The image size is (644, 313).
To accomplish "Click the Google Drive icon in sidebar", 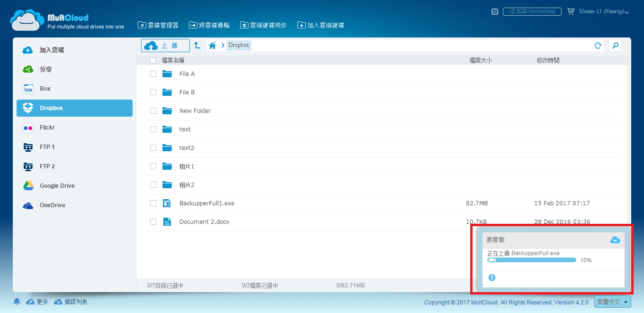I will (28, 186).
